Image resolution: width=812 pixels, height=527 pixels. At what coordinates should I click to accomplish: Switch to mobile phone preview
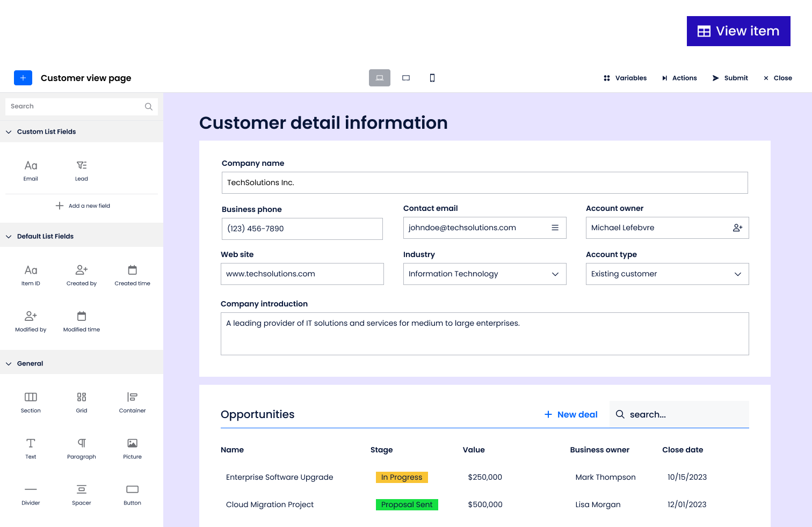(432, 78)
